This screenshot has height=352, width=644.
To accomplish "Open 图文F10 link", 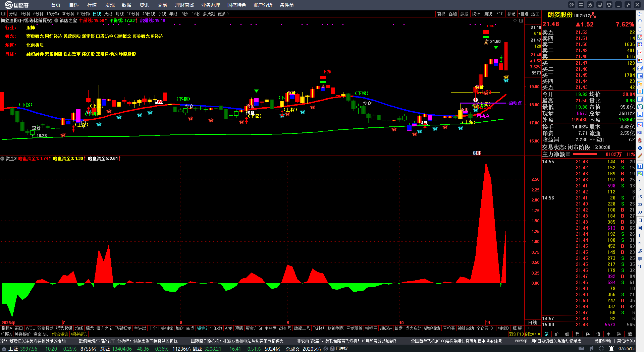I will (x=516, y=334).
